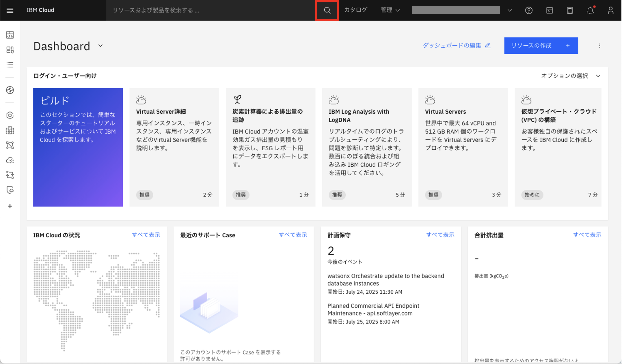Open the hamburger navigation menu
Screen dimensions: 622x364
pos(10,10)
